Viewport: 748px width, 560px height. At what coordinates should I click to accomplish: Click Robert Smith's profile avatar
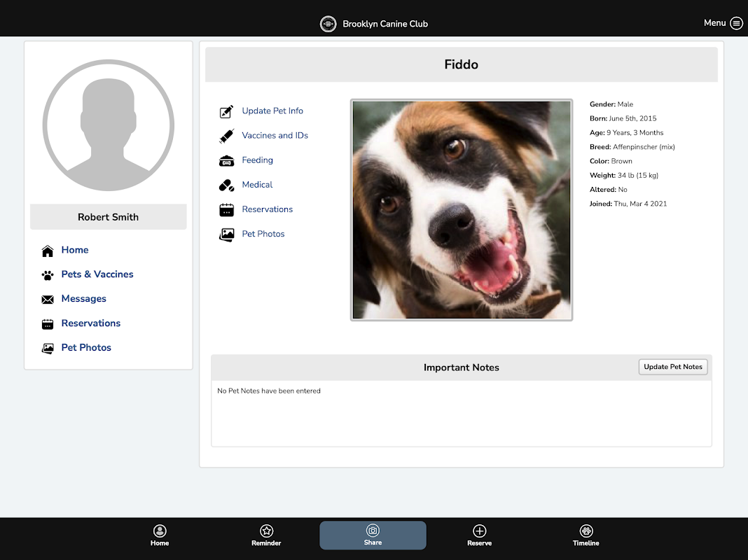109,125
